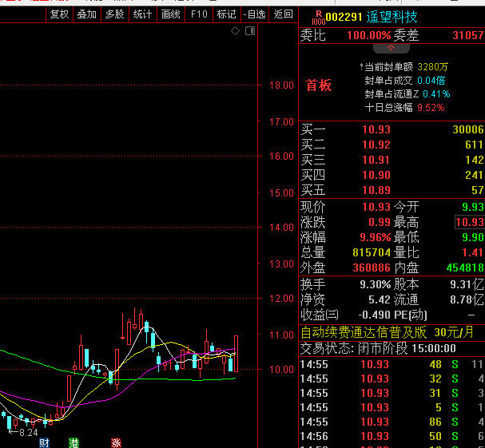Click the 首板 first-limit-up label
Image resolution: width=485 pixels, height=448 pixels.
click(x=319, y=86)
